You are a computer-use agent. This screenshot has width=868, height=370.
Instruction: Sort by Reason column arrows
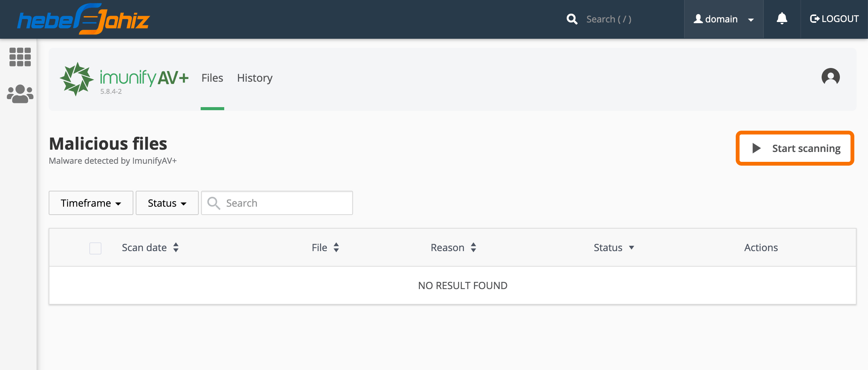474,247
